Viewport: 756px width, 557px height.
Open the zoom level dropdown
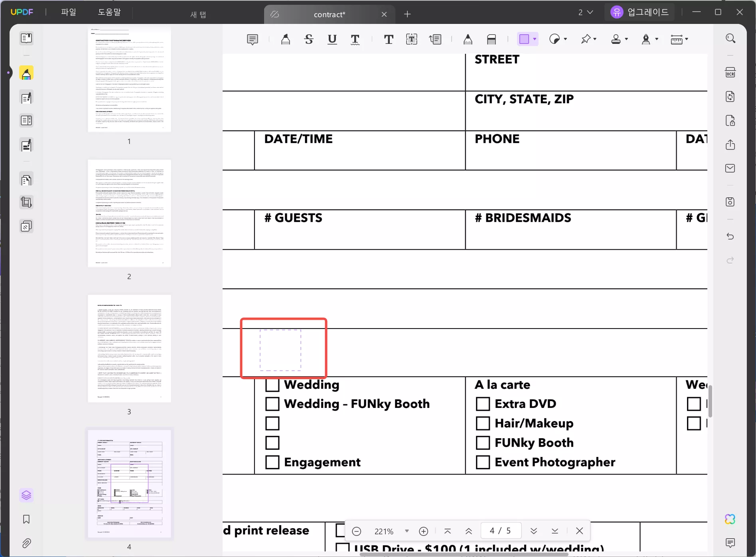click(407, 531)
